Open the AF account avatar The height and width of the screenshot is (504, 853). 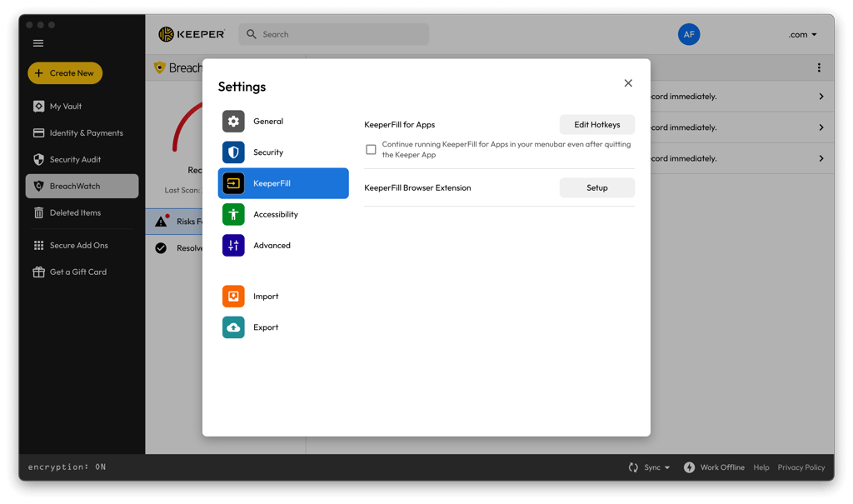(689, 34)
